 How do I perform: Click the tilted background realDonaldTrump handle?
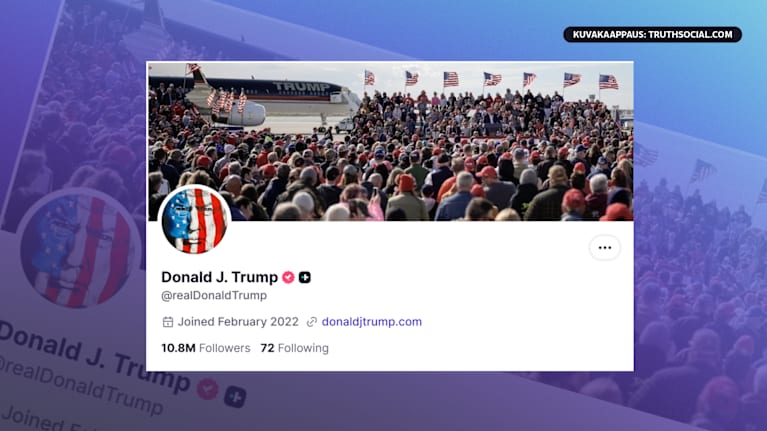click(x=81, y=387)
